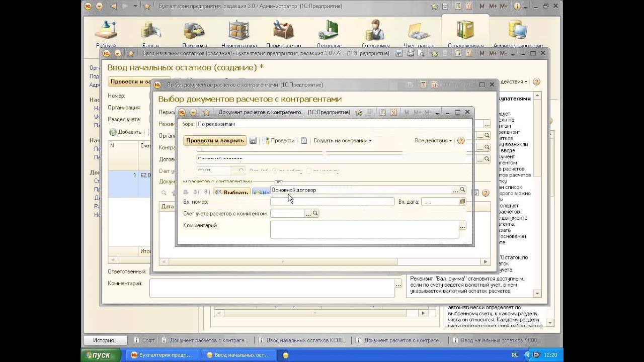
Task: Click the help icon in the Выбор документов toolbar
Action: [x=486, y=193]
